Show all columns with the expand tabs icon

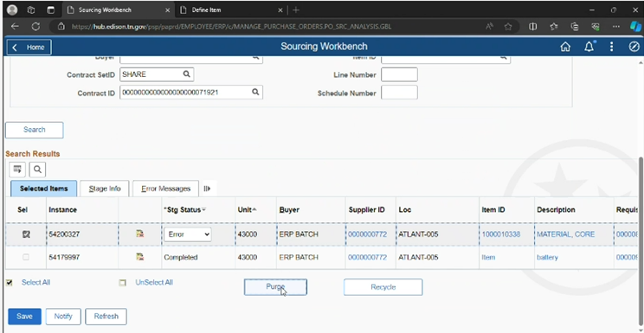click(207, 189)
